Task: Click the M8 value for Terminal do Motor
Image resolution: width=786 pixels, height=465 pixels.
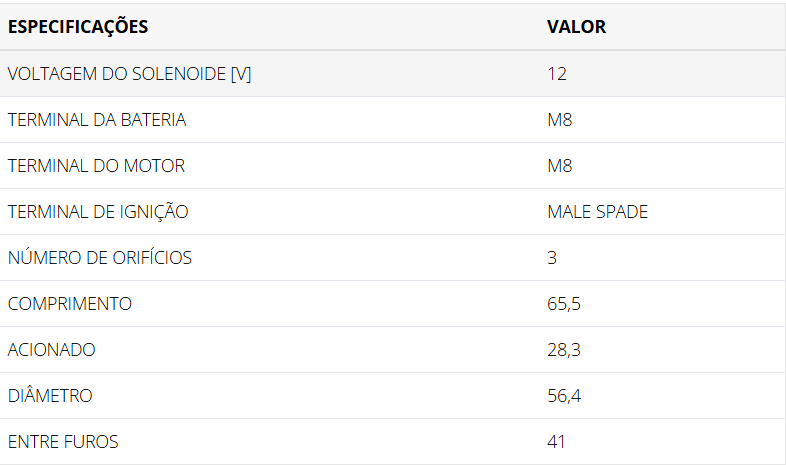Action: coord(559,166)
